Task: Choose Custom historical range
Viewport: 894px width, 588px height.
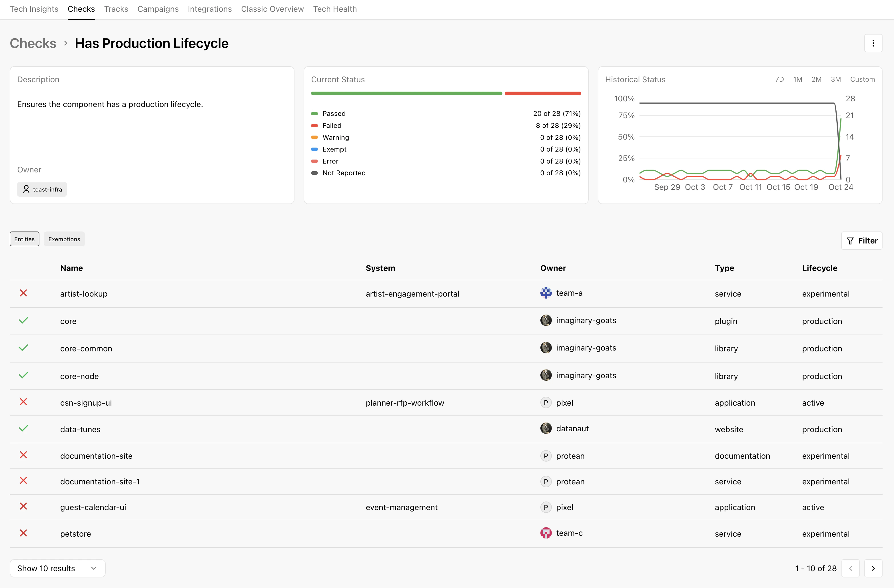Action: pos(863,79)
